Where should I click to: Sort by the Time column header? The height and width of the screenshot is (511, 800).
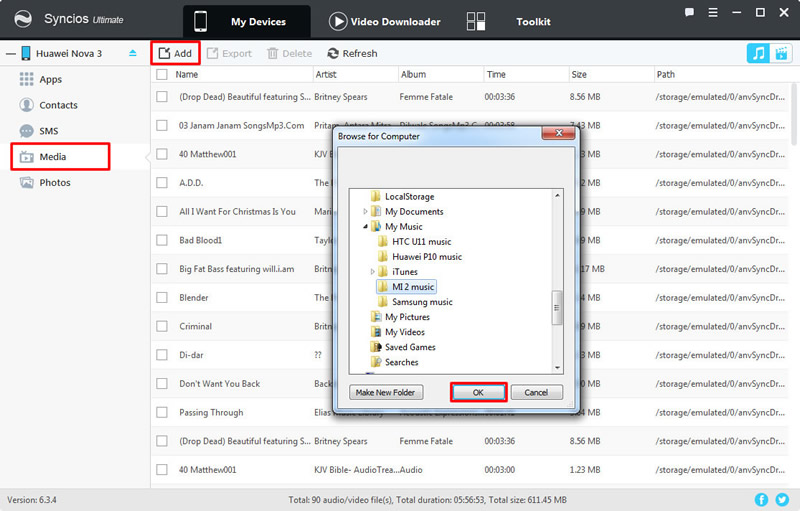[496, 74]
